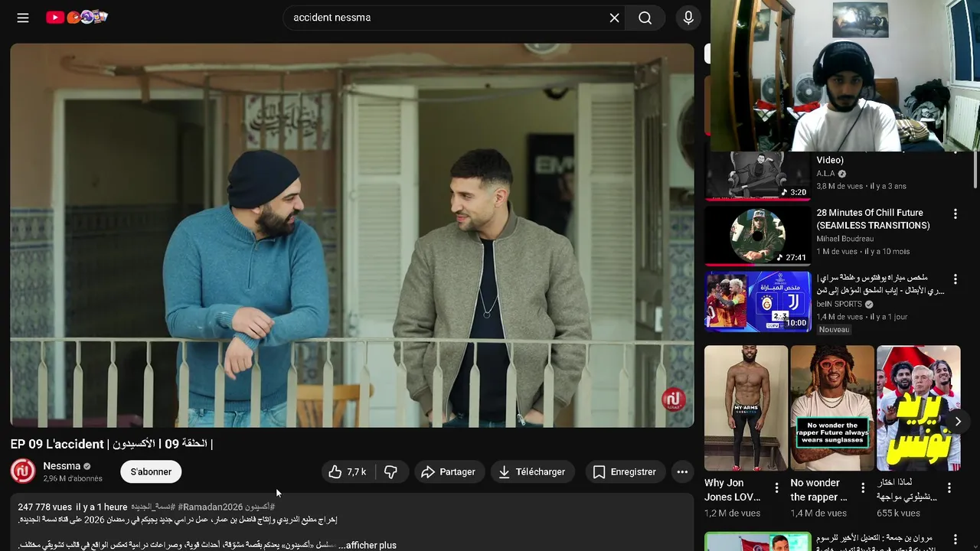
Task: Click the 7,7 k like count
Action: pos(357,472)
